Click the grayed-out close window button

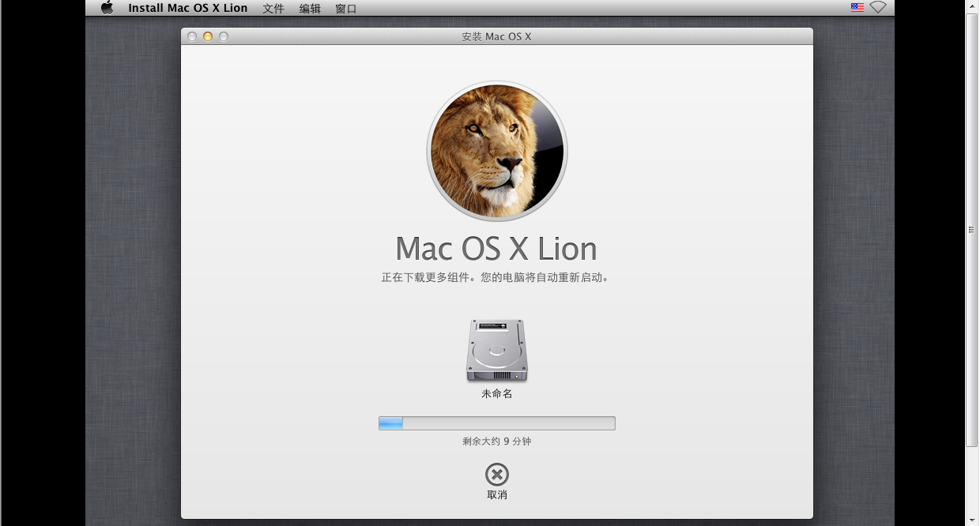(x=192, y=36)
